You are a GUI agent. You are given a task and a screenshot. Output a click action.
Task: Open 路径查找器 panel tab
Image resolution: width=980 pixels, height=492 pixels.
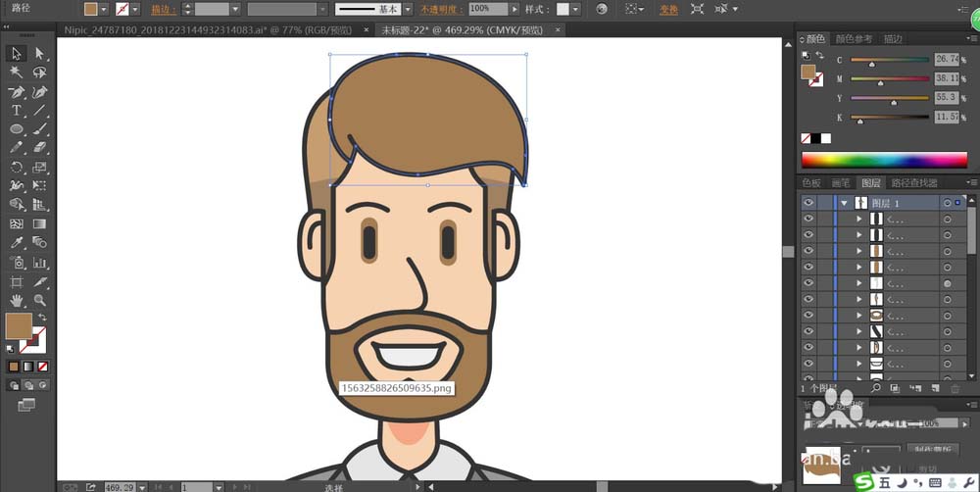pyautogui.click(x=914, y=183)
